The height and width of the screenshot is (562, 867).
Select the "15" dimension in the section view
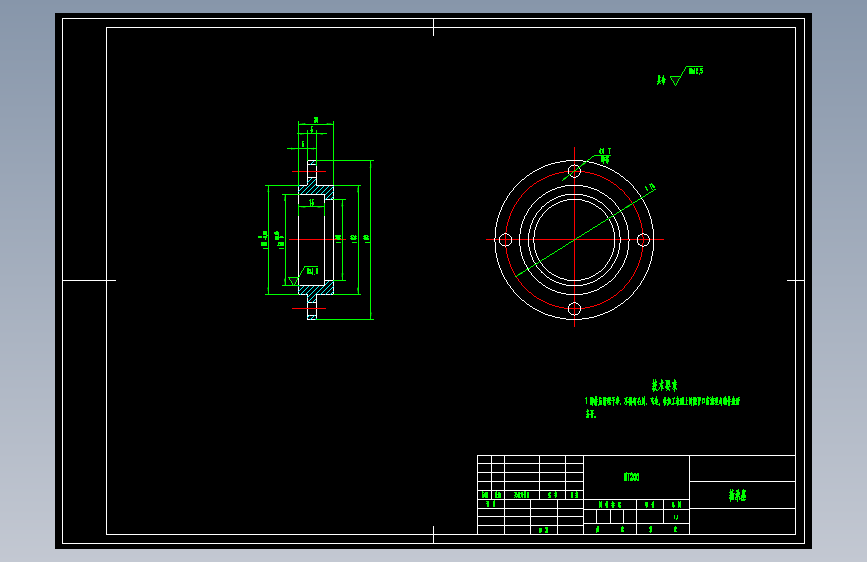point(311,202)
